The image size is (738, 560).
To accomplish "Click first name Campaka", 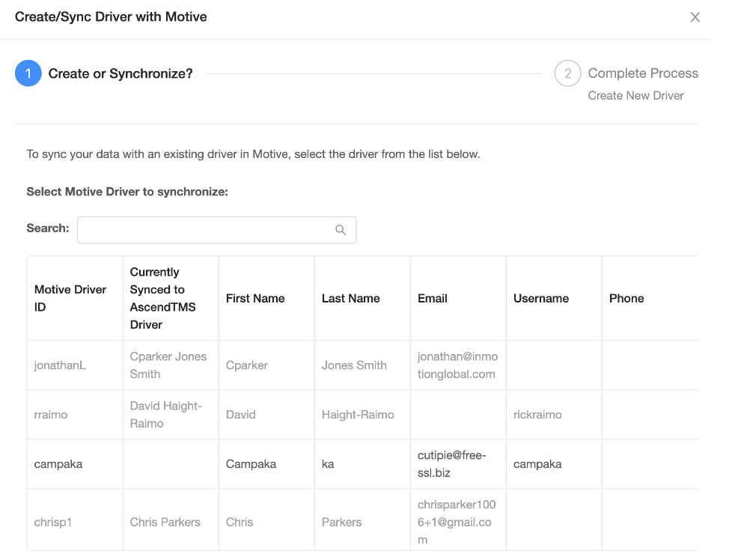I will click(251, 464).
